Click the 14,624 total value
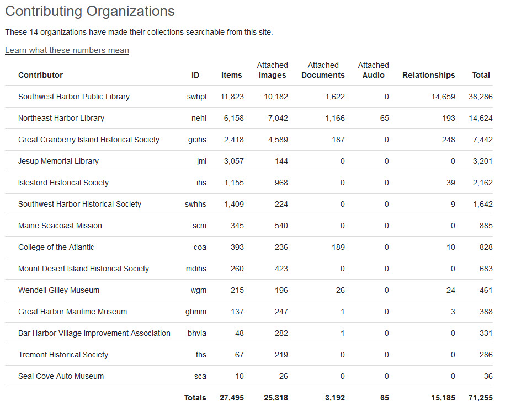The width and height of the screenshot is (532, 407). (x=481, y=118)
